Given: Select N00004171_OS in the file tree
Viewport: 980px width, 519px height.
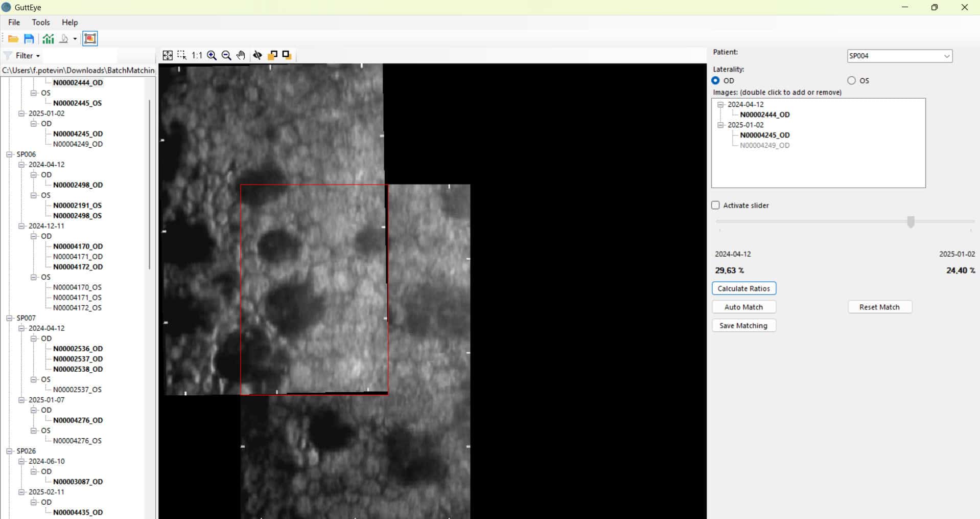Looking at the screenshot, I should 78,297.
